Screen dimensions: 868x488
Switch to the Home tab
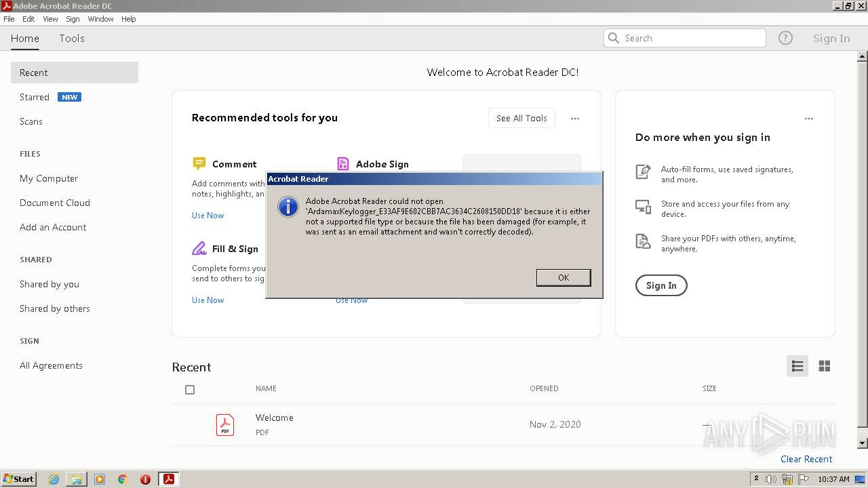coord(25,39)
